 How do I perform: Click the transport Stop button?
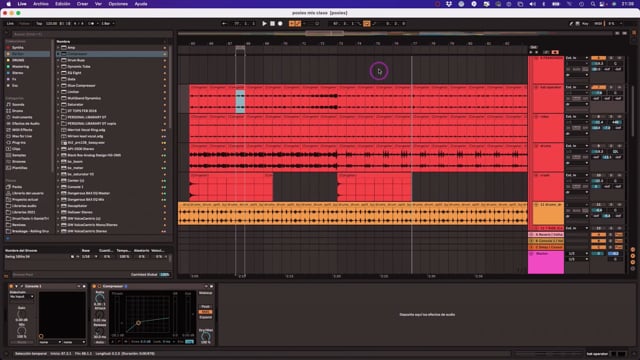tap(272, 24)
